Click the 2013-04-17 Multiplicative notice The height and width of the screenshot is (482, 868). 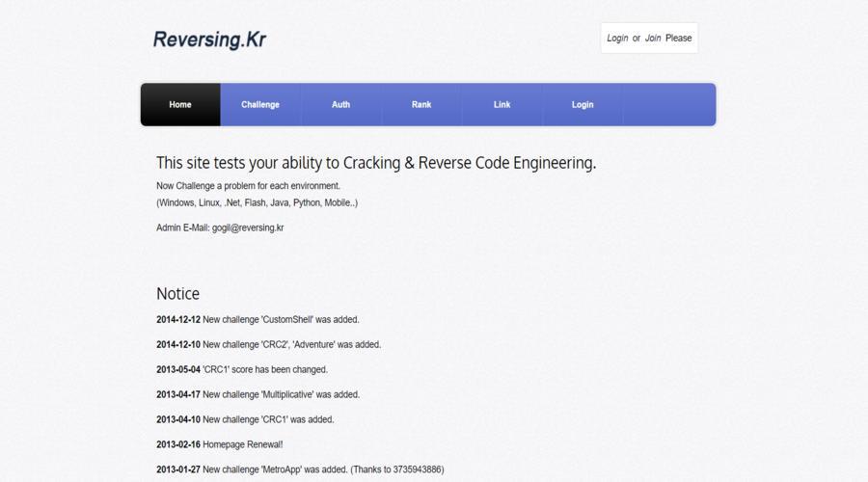coord(258,394)
